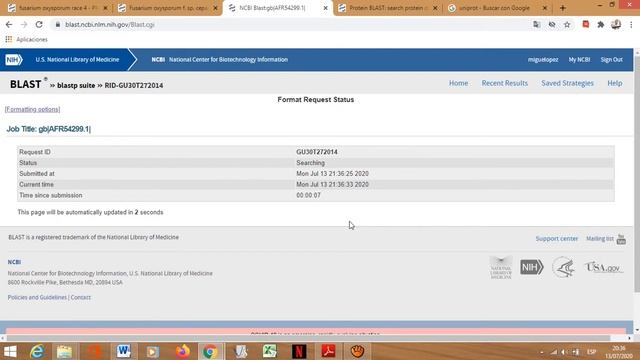Open Recent Results

pos(504,83)
